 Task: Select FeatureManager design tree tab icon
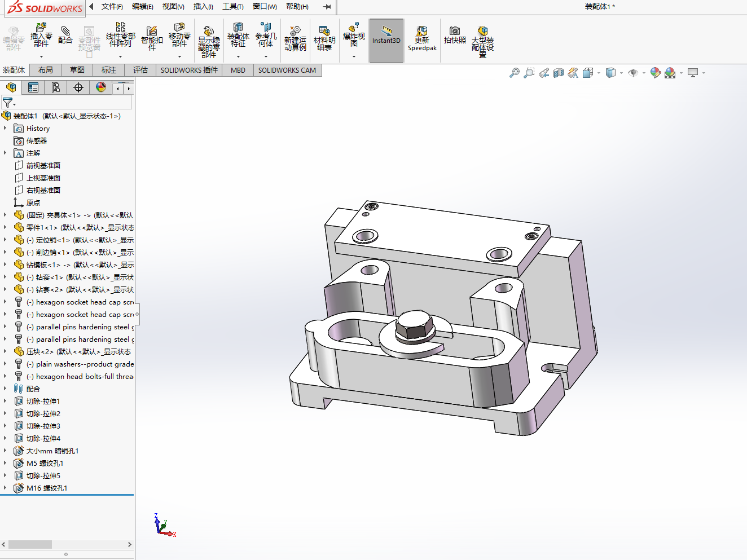click(11, 87)
